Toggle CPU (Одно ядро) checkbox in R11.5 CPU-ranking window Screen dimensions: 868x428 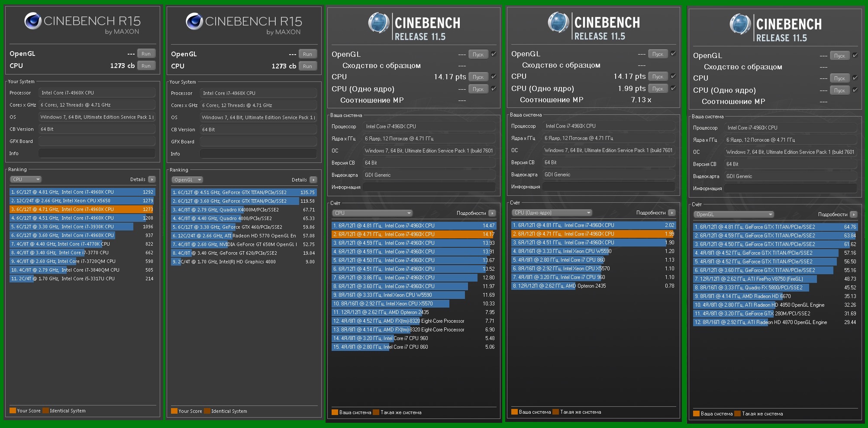pyautogui.click(x=494, y=89)
